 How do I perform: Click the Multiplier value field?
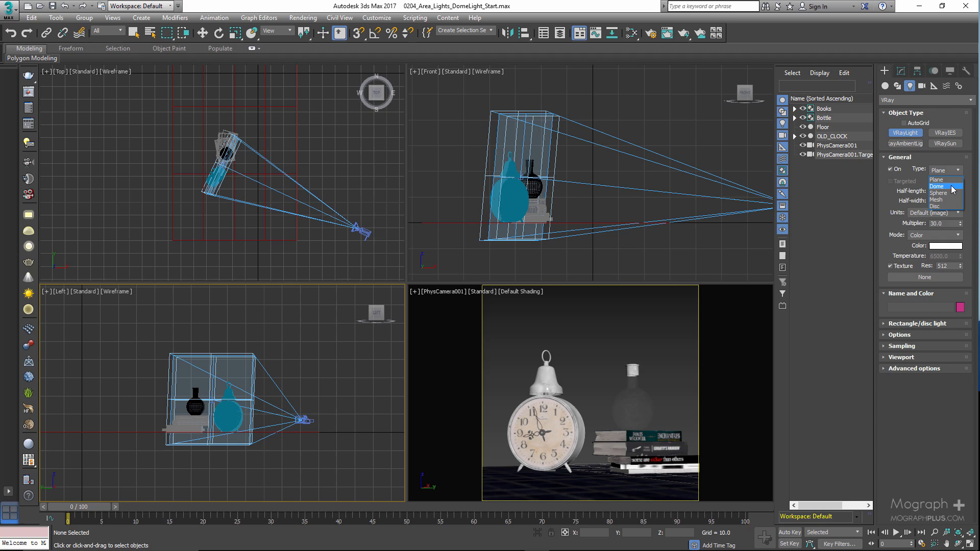(942, 223)
